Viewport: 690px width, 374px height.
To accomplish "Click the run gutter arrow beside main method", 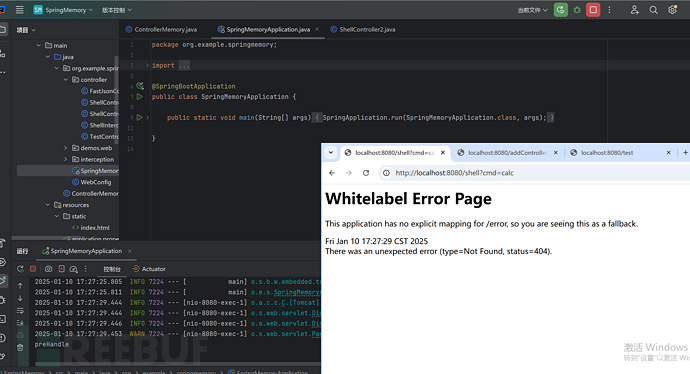I will [139, 117].
